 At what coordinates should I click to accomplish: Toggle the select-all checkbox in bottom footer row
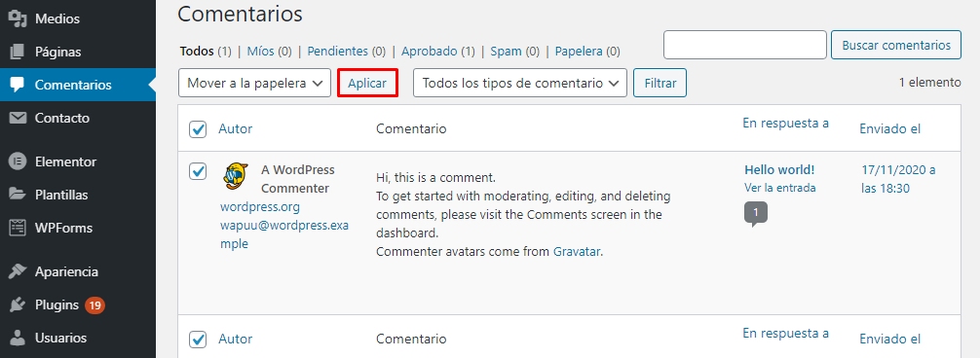coord(198,339)
